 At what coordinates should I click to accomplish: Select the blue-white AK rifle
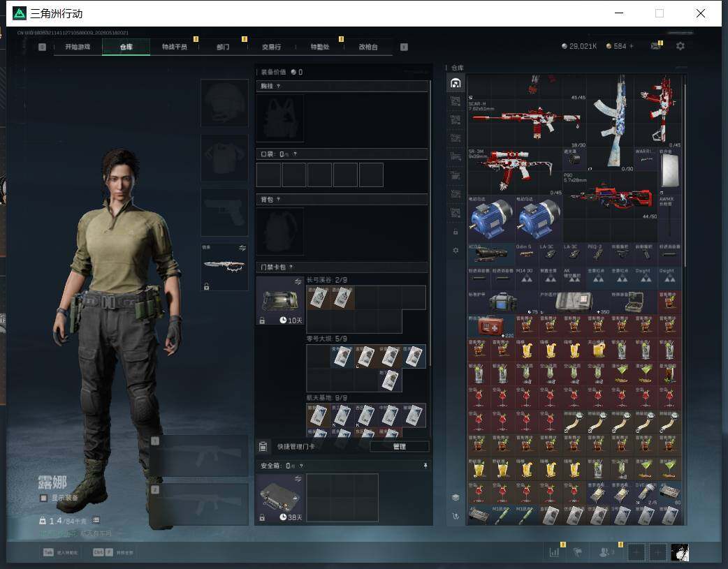[x=610, y=122]
